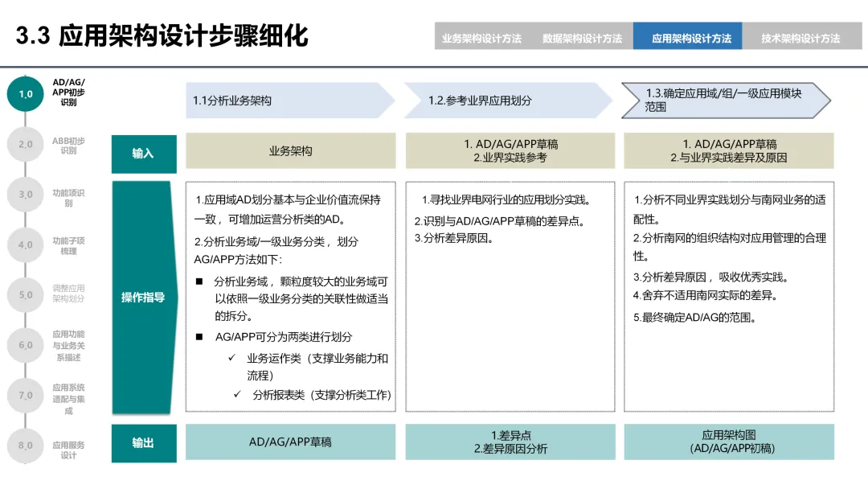The width and height of the screenshot is (868, 489).
Task: Click text 2.分析业务域/一级业务分类
Action: point(262,241)
